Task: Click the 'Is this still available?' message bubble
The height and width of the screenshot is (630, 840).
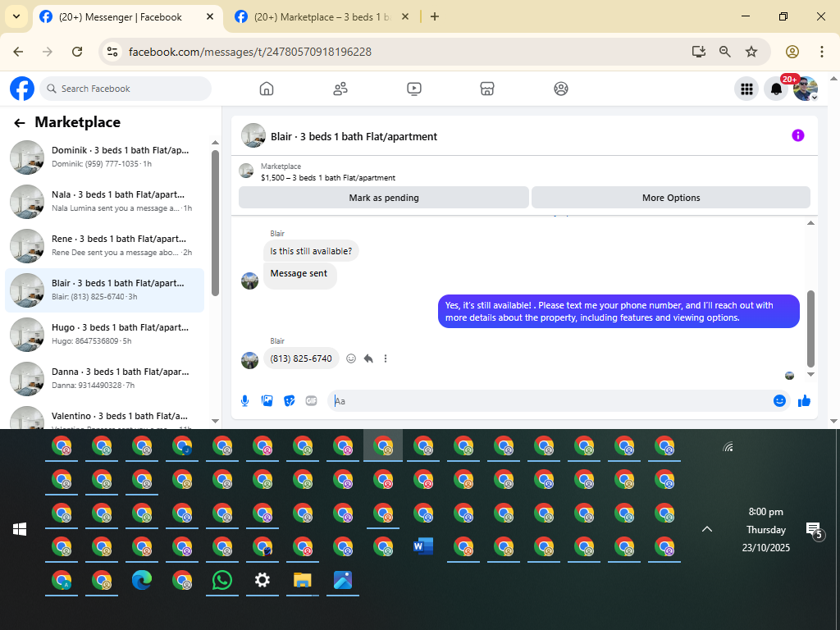Action: [x=311, y=251]
